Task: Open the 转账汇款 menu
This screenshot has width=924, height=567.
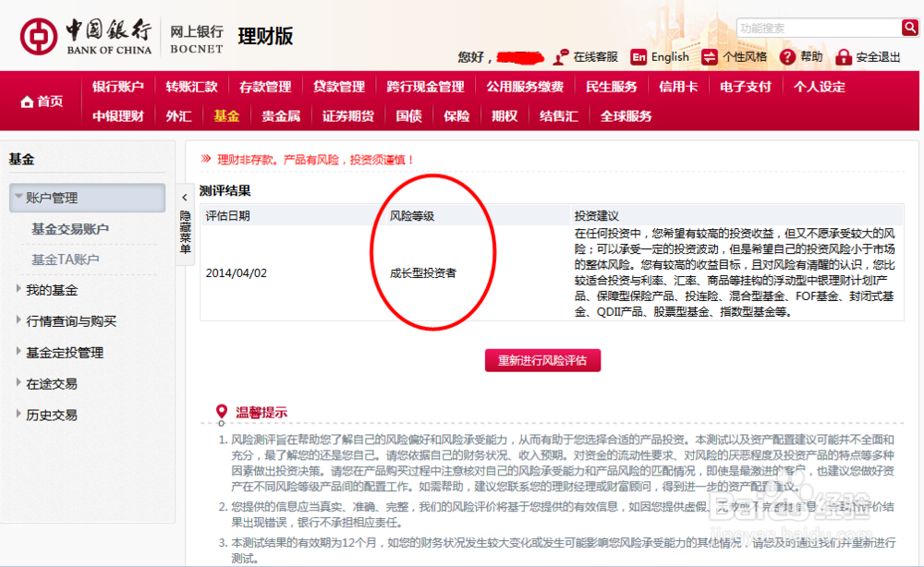Action: tap(191, 87)
